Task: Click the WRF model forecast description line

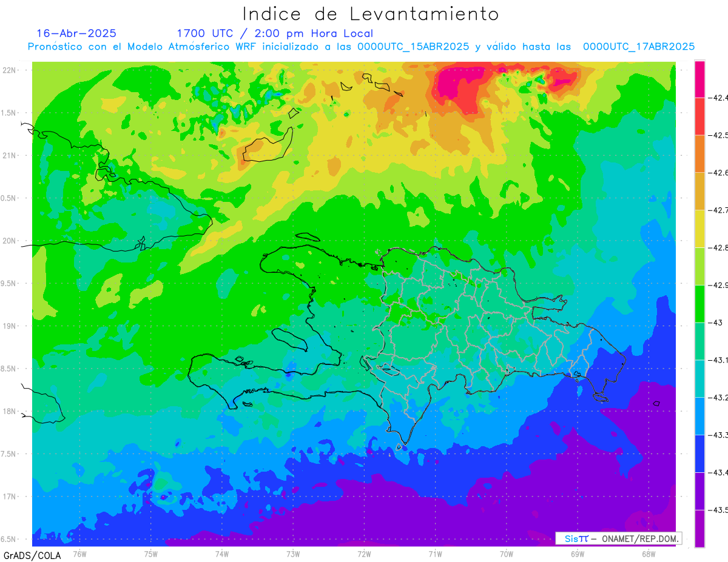Action: coord(362,47)
